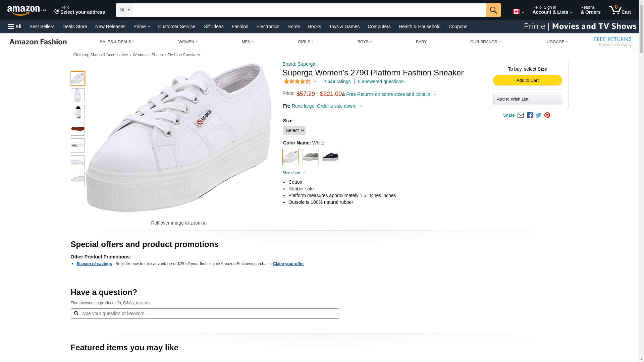
Task: Expand the Size chart link
Action: click(294, 173)
